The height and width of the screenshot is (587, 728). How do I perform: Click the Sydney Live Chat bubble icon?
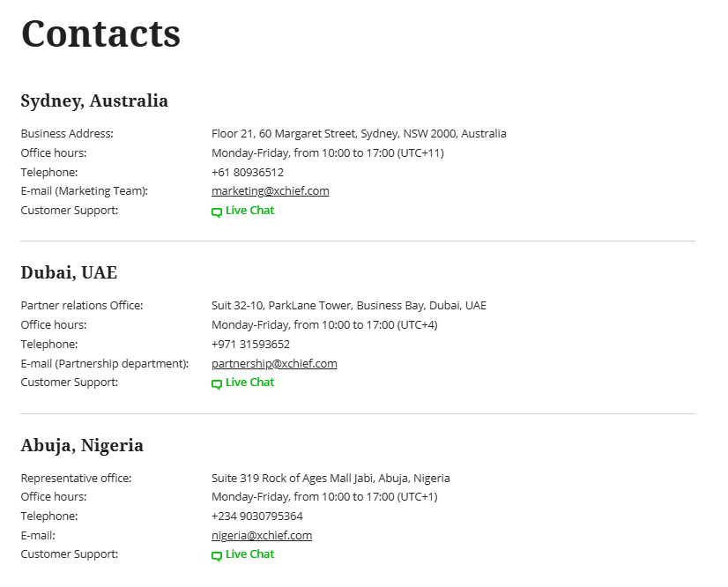tap(217, 212)
